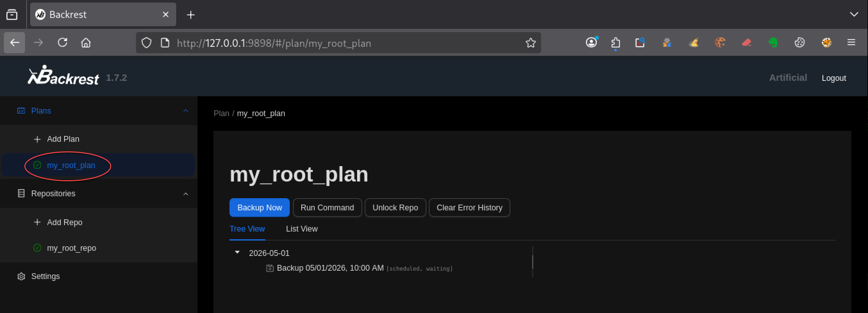Open a new browser tab
The height and width of the screenshot is (313, 868).
click(191, 15)
